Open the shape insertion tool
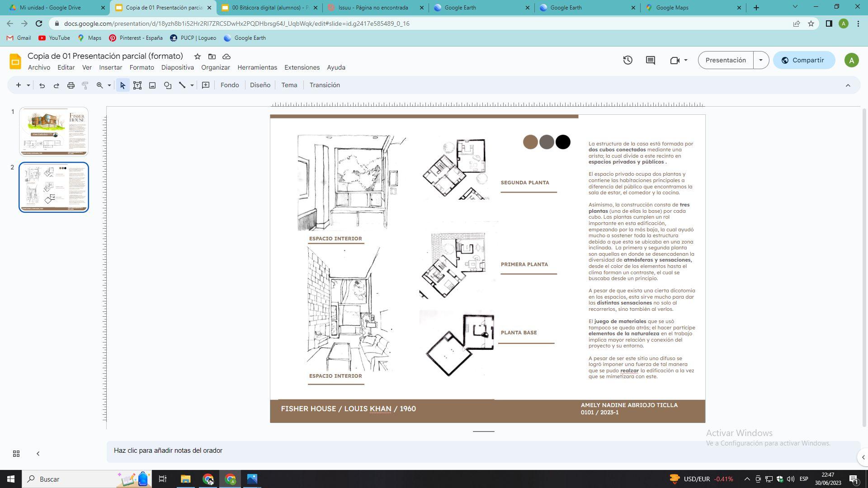The image size is (868, 488). tap(168, 85)
